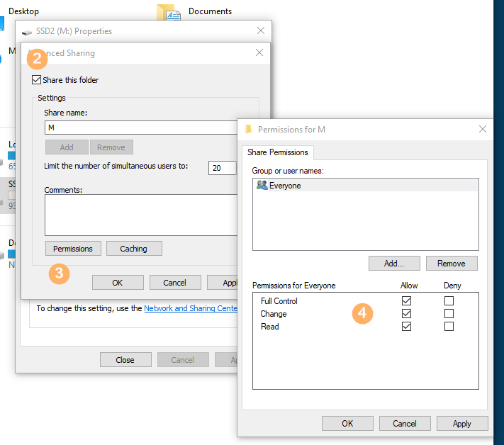504x445 pixels.
Task: Select Everyone in group list
Action: [x=366, y=186]
